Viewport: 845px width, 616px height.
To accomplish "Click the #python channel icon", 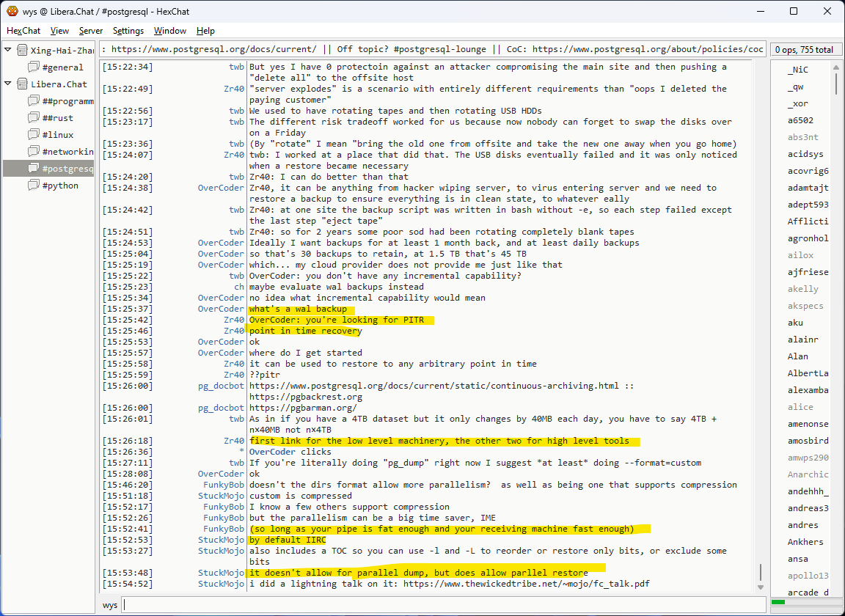I will [x=34, y=186].
